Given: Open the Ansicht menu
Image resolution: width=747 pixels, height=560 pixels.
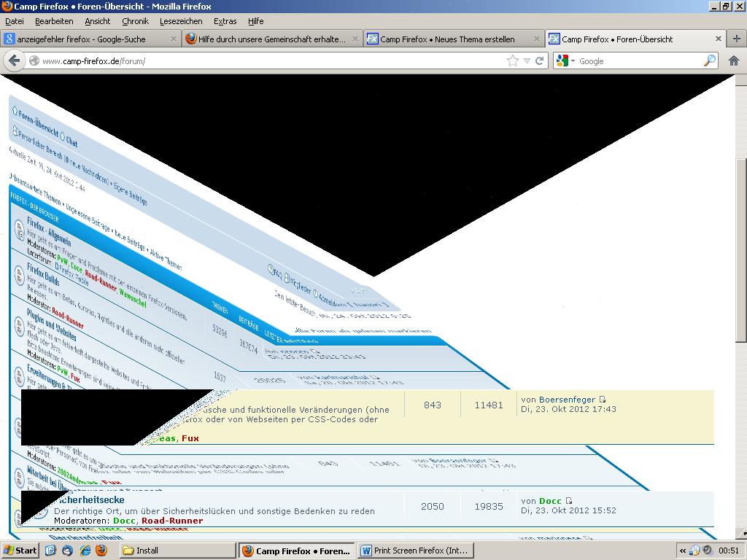Looking at the screenshot, I should click(98, 21).
